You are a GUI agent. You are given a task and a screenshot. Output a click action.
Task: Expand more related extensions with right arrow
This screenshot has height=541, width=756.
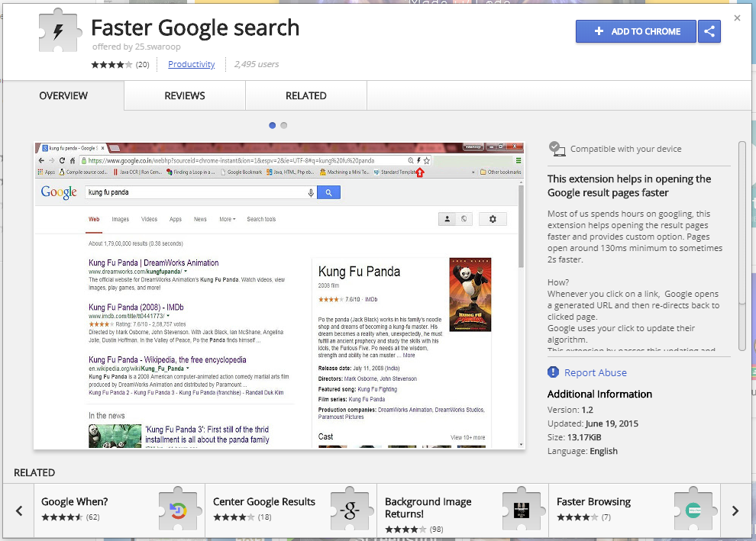[x=735, y=511]
